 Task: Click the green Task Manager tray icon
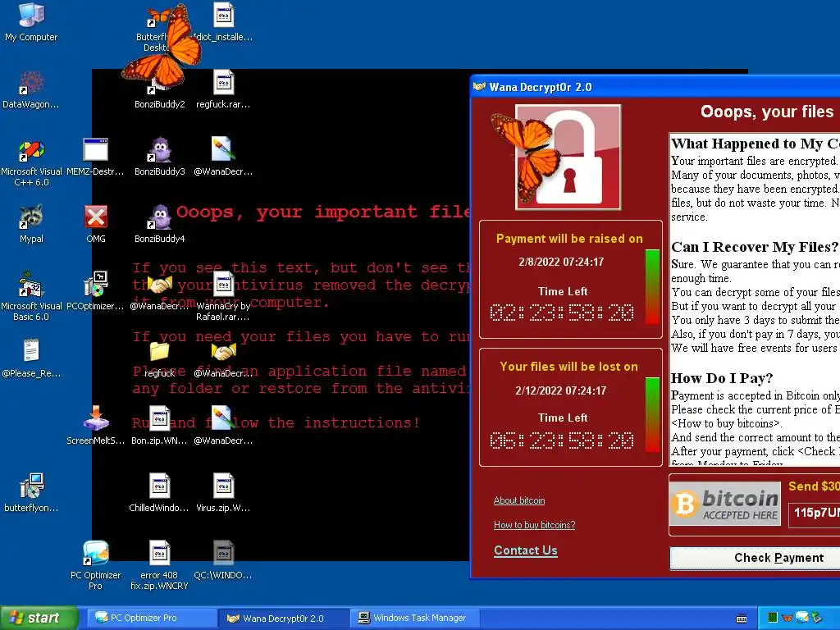[x=773, y=618]
